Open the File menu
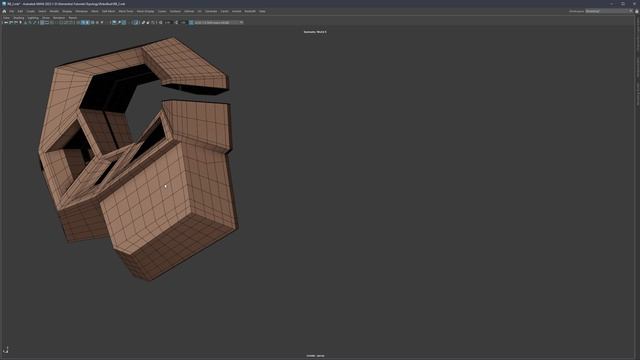 pos(12,11)
